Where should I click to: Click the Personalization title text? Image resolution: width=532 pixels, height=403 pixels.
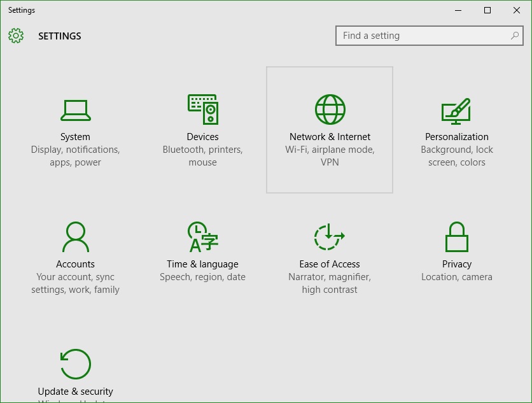click(x=457, y=137)
